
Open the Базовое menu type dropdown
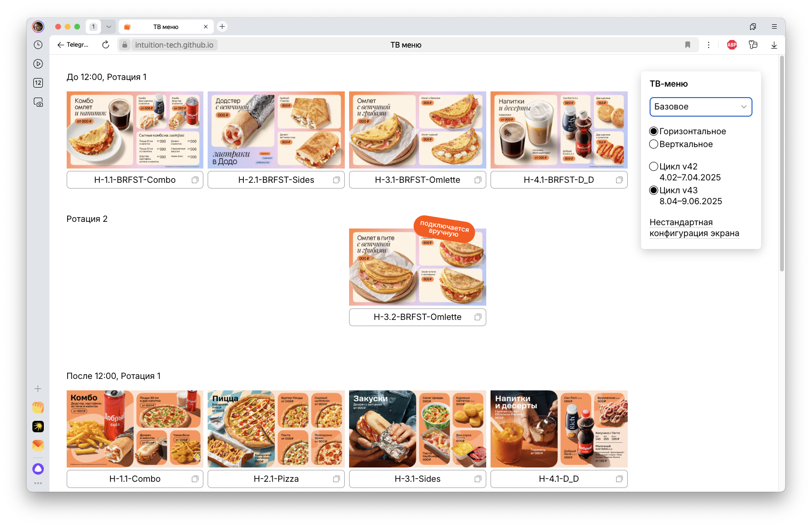click(700, 107)
